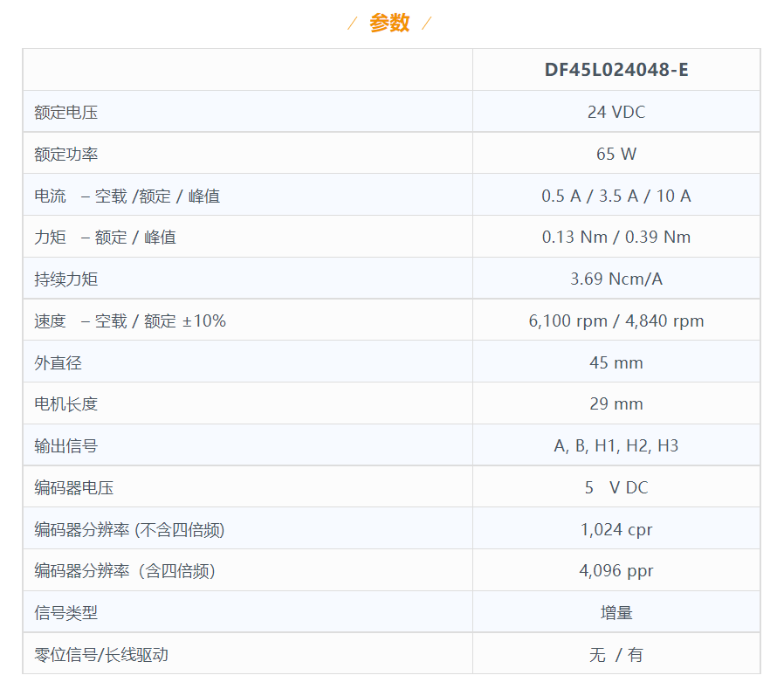784x696 pixels.
Task: Click the 1,024 cpr resolution value
Action: 616,529
